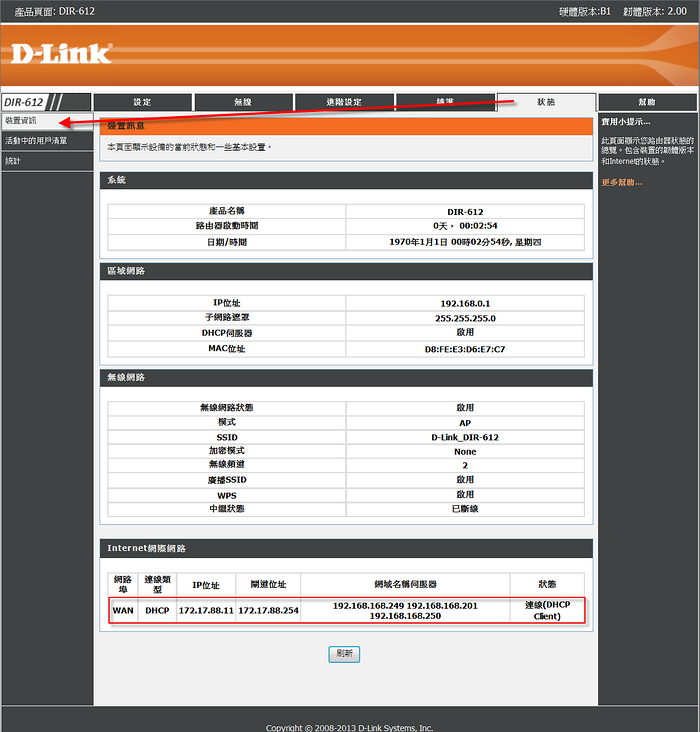Click the D-Link logo
Screen dimensions: 700x732
[x=62, y=54]
